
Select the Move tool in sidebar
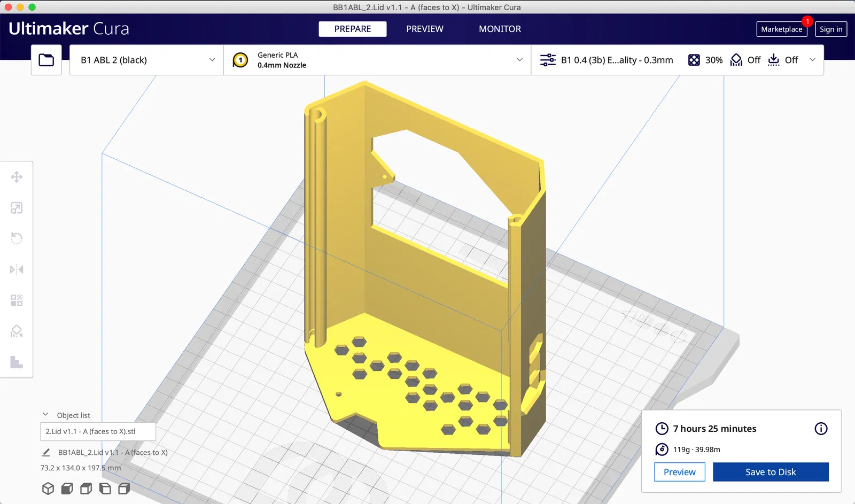click(17, 177)
